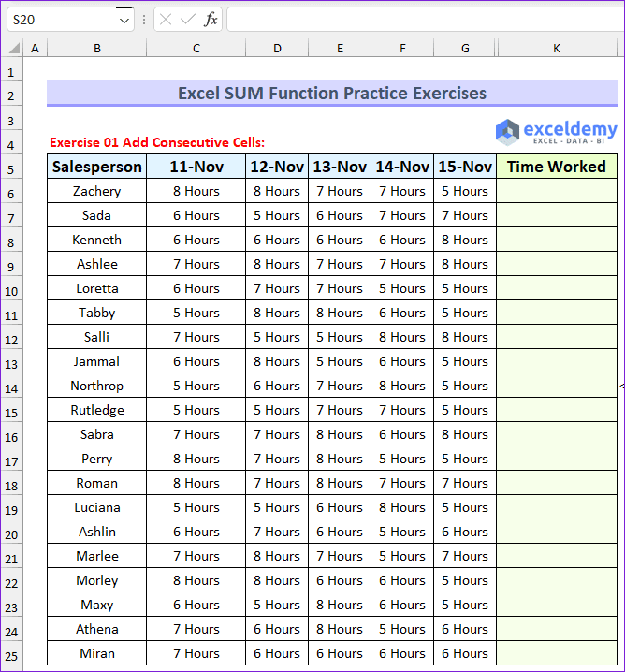The height and width of the screenshot is (672, 625).
Task: Click the Enter checkmark icon in formula bar
Action: (x=188, y=20)
